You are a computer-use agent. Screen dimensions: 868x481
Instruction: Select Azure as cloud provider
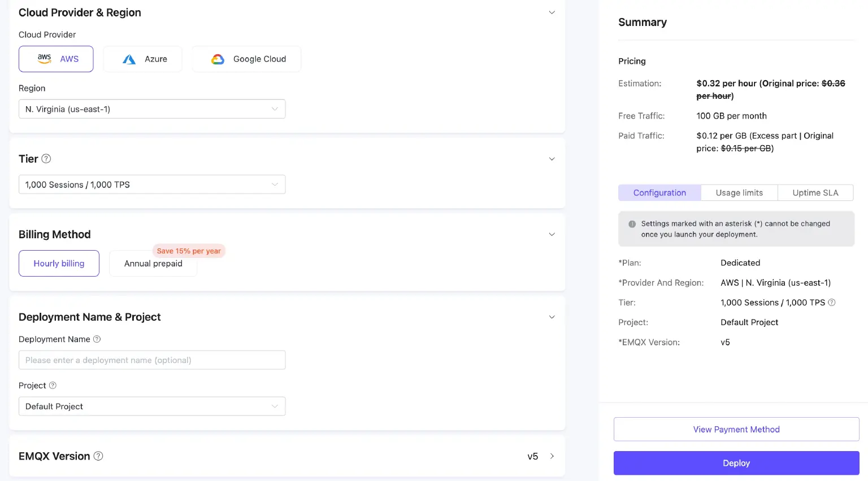[142, 59]
